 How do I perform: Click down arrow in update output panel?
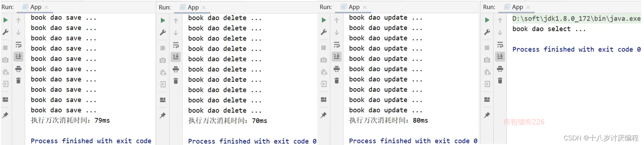coord(337,32)
